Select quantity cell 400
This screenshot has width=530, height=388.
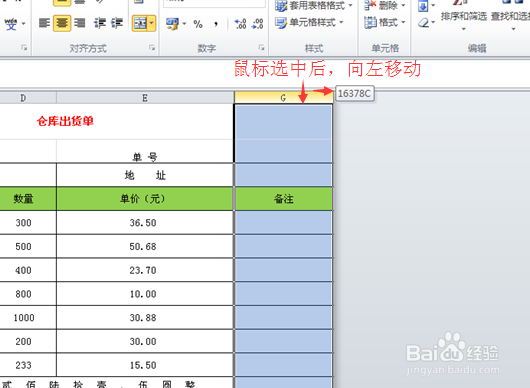28,270
